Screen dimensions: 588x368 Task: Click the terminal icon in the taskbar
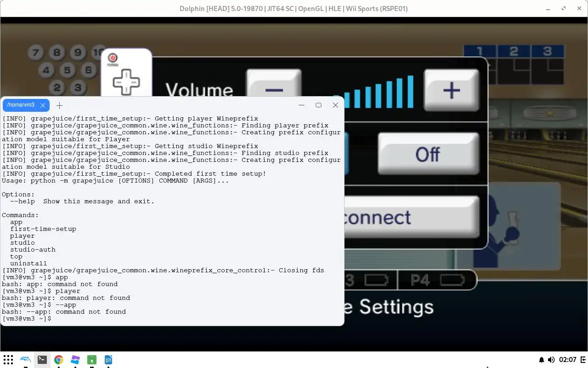pyautogui.click(x=42, y=360)
